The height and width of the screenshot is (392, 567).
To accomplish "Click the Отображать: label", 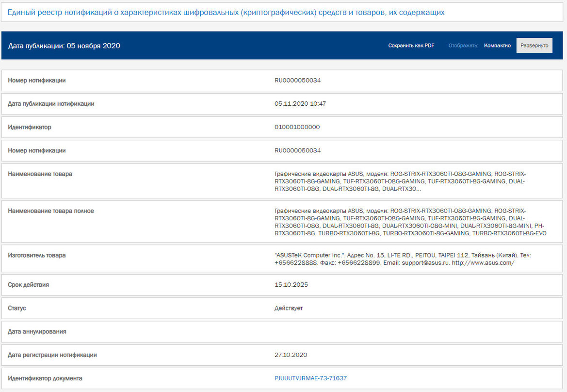I will click(x=463, y=46).
